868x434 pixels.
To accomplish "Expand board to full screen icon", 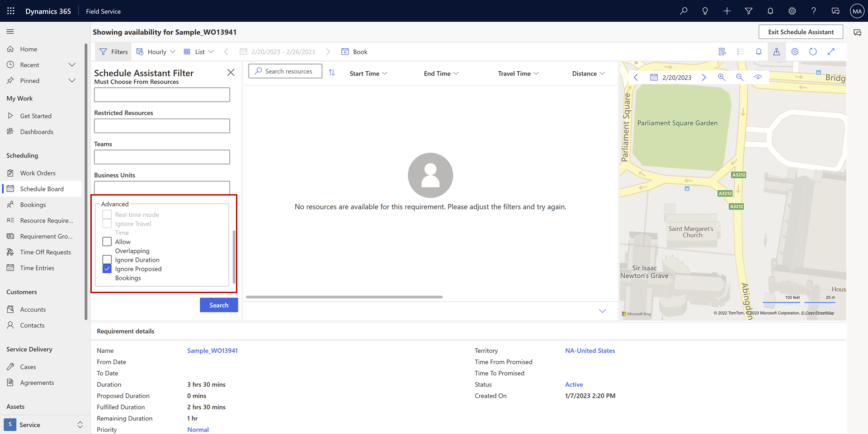I will [831, 51].
